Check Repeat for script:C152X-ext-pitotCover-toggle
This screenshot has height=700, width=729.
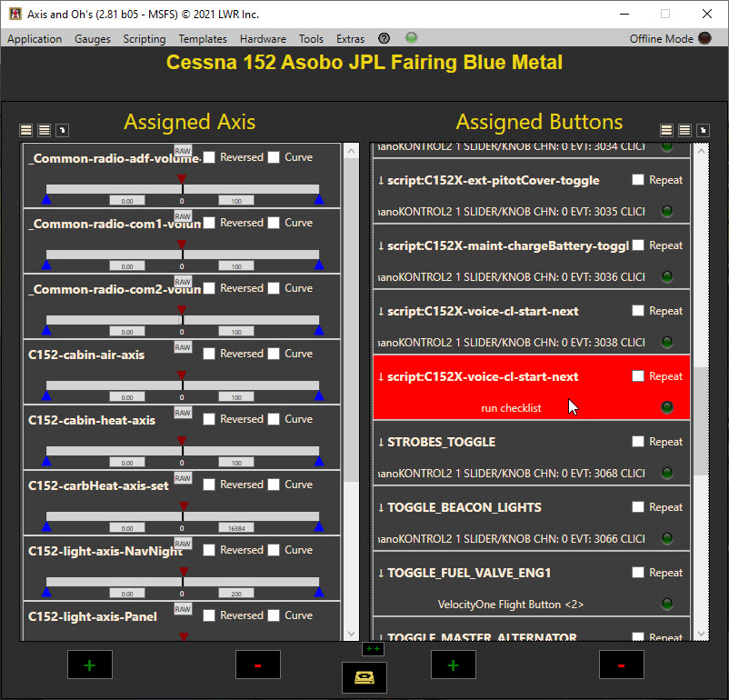coord(638,179)
